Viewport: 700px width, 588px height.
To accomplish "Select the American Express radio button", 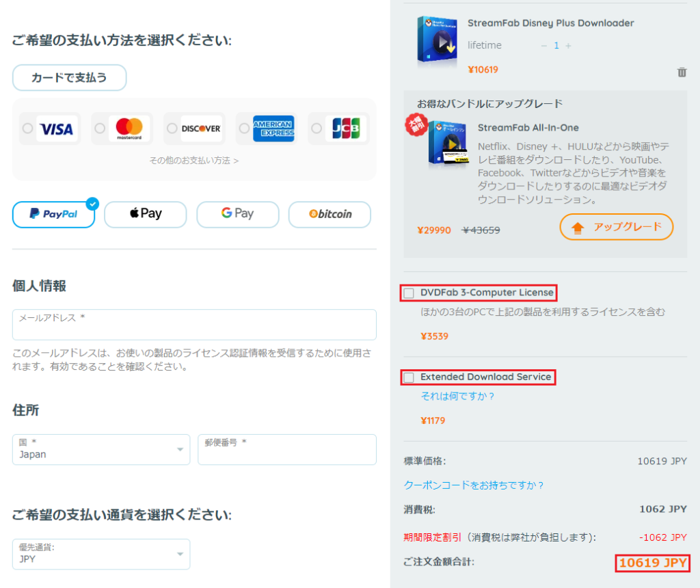I will pyautogui.click(x=244, y=129).
